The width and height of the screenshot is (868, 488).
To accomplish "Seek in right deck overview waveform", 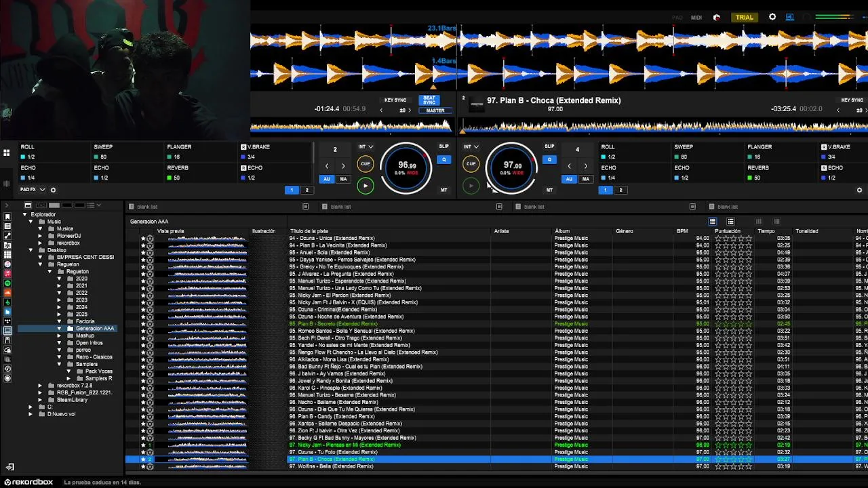I will (x=665, y=126).
